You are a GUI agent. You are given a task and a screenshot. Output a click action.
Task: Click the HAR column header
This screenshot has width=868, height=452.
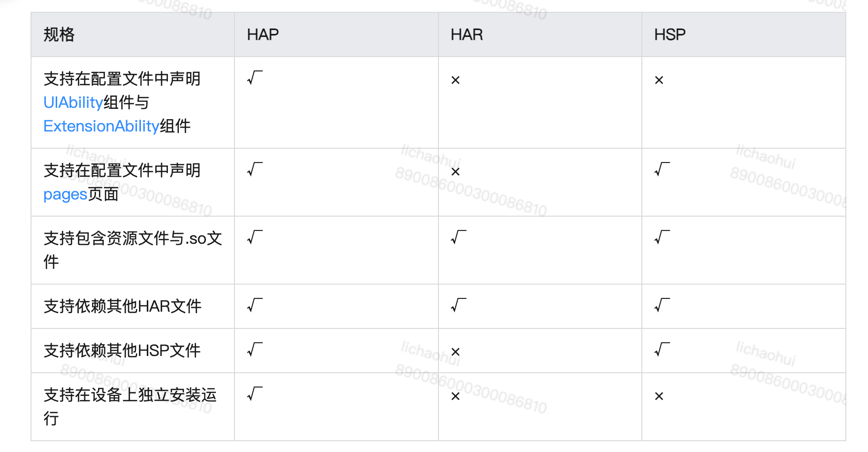[467, 34]
